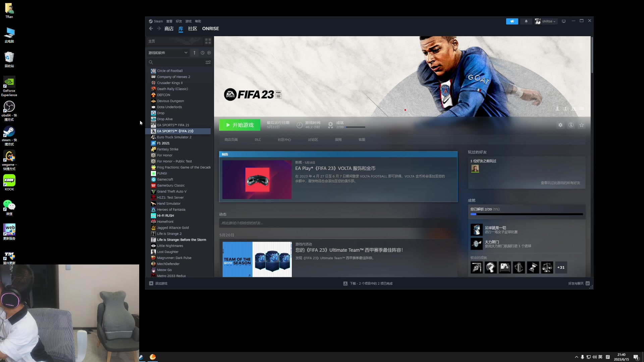Viewport: 644px width, 362px height.
Task: Open the DLC link
Action: pyautogui.click(x=258, y=140)
